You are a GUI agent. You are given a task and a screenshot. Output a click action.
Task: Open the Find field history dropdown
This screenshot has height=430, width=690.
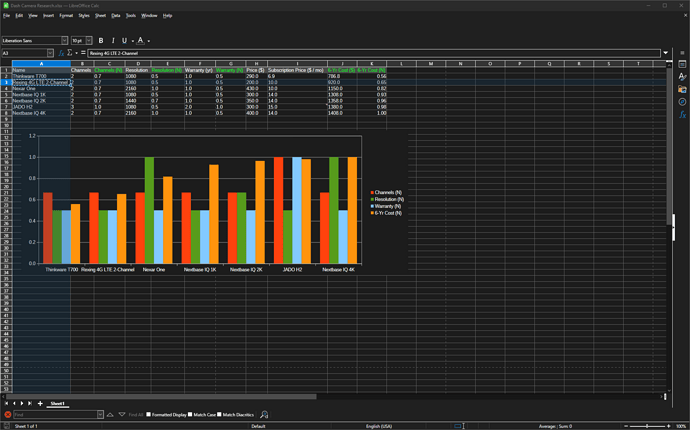[x=100, y=415]
